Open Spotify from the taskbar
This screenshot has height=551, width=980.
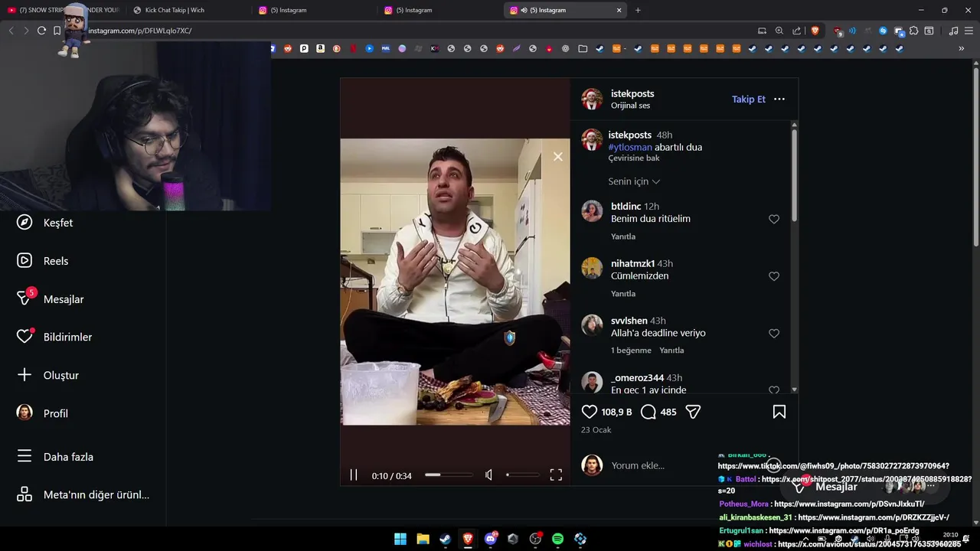(x=557, y=539)
